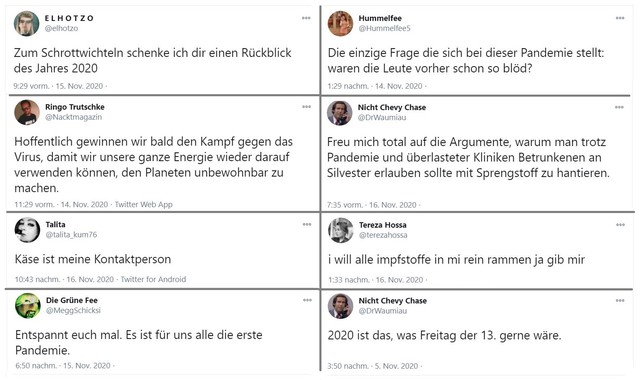This screenshot has height=380, width=640.
Task: Open the @terezahossa handle link
Action: tap(383, 235)
